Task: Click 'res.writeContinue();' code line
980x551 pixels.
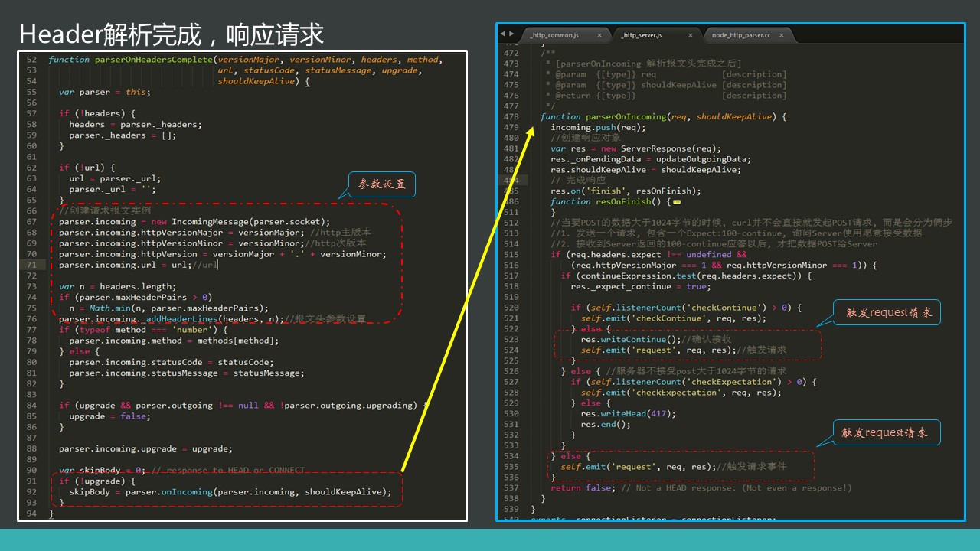Action: pyautogui.click(x=630, y=340)
